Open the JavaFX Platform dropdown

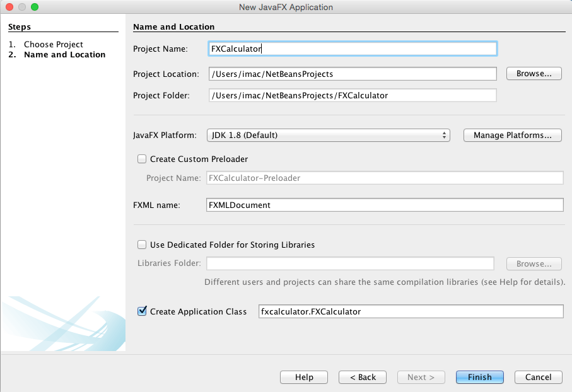point(328,135)
